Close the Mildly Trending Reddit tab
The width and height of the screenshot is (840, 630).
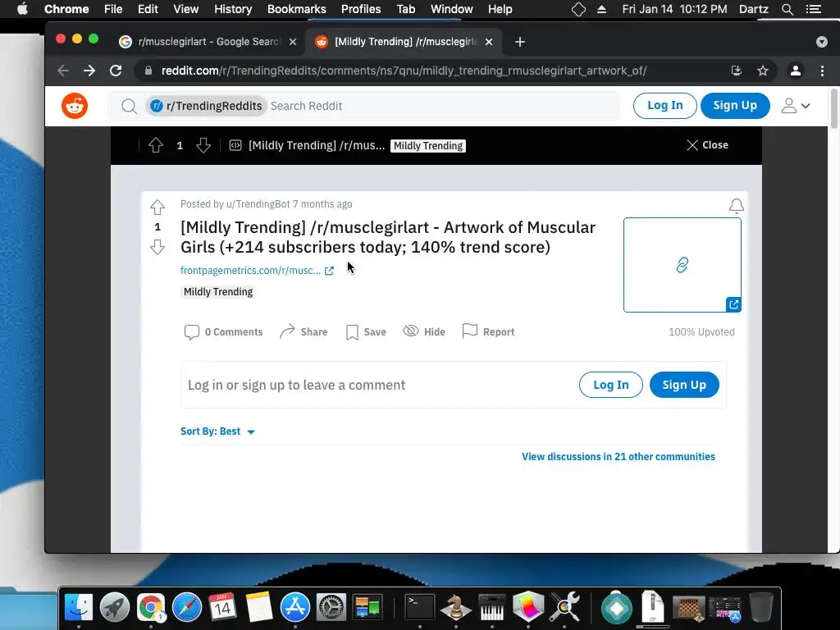(x=489, y=42)
